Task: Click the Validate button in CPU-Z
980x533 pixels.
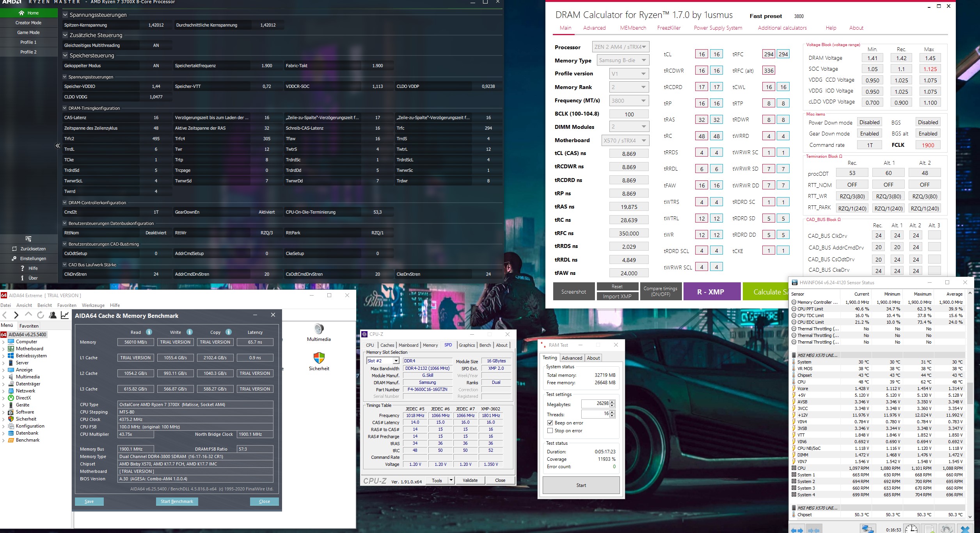Action: coord(470,480)
